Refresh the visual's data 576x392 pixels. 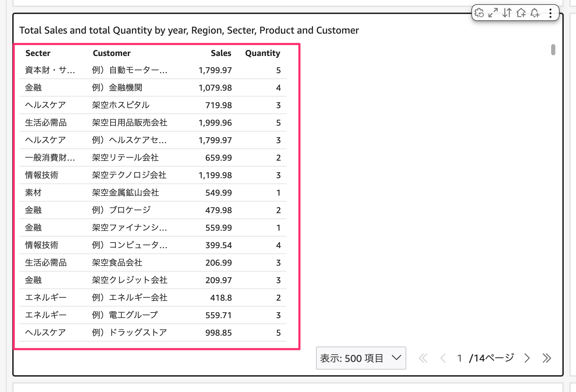479,13
